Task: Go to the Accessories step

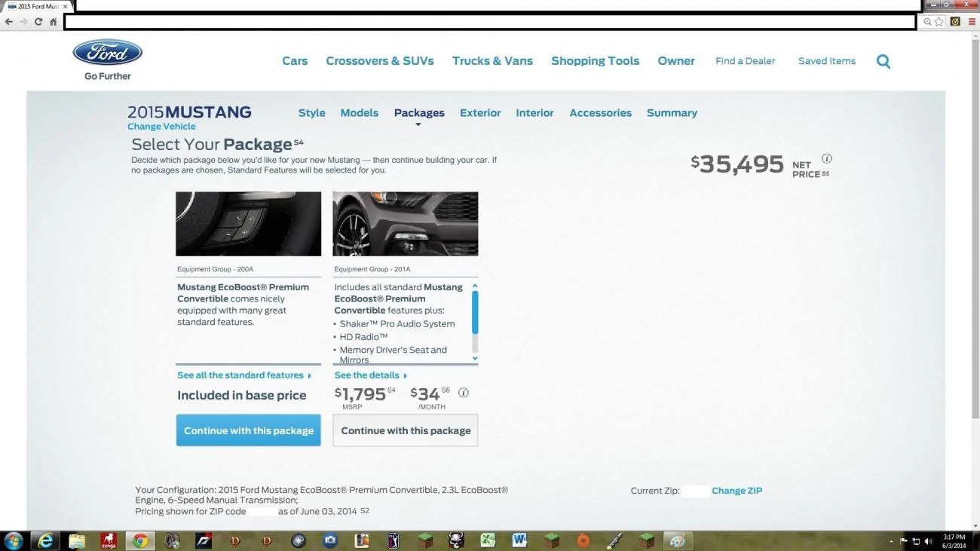Action: (600, 113)
